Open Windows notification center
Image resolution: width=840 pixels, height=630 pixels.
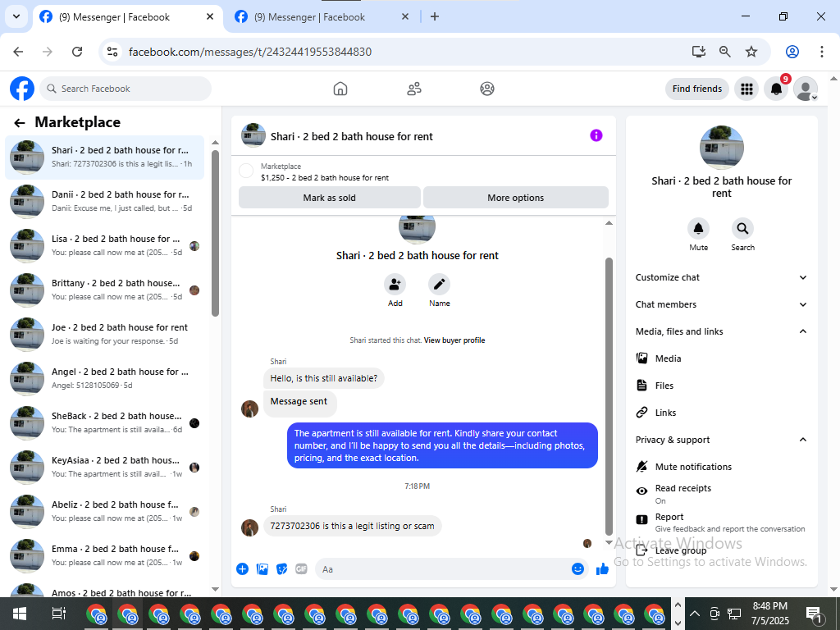[x=814, y=614]
